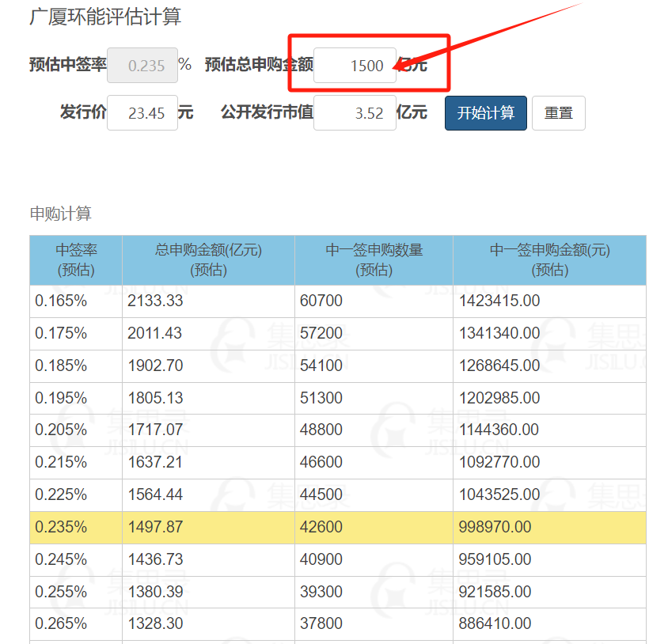
Task: Click the 中一签申购数量 column header
Action: pos(374,260)
